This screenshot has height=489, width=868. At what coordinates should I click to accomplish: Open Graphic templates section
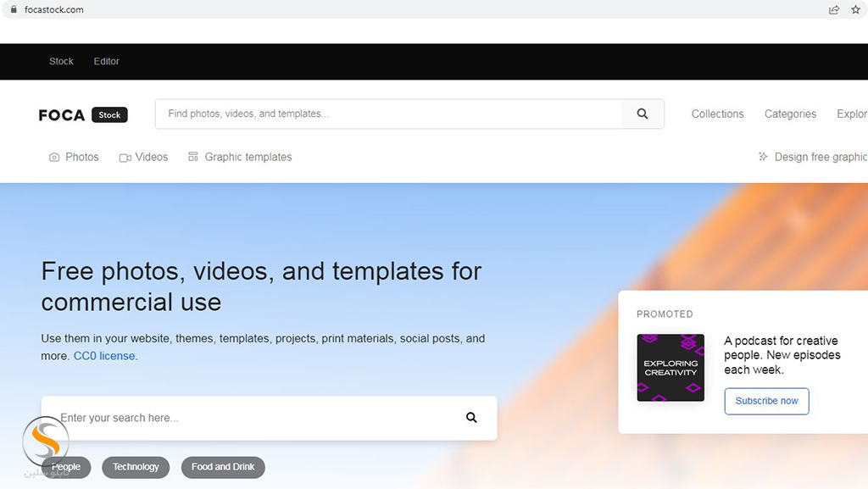240,157
